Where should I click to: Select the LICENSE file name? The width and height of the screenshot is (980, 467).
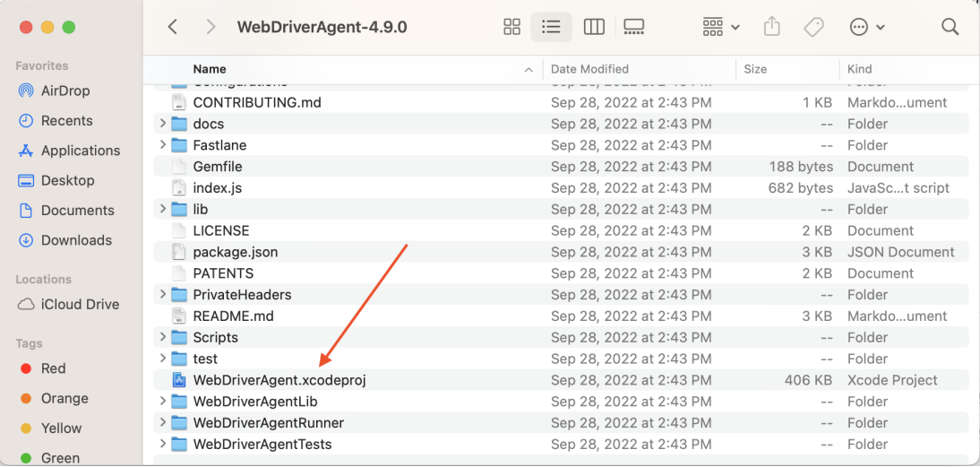tap(221, 230)
